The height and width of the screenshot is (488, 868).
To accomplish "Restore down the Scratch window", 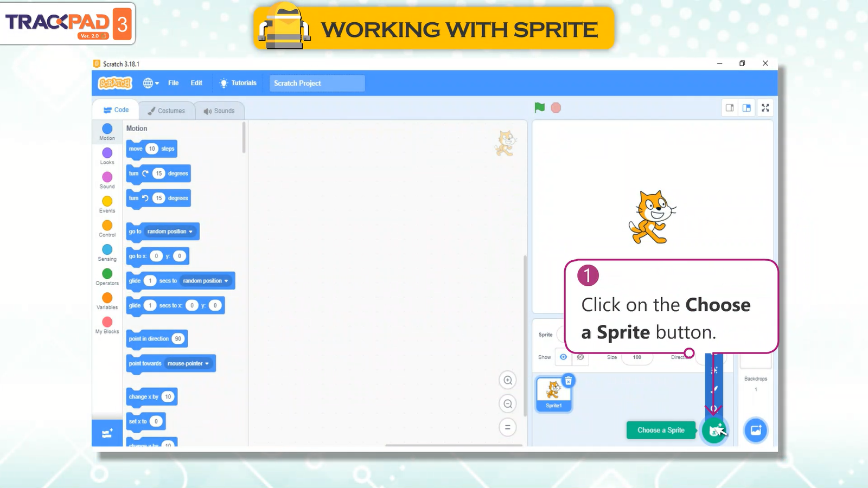I will [x=742, y=63].
